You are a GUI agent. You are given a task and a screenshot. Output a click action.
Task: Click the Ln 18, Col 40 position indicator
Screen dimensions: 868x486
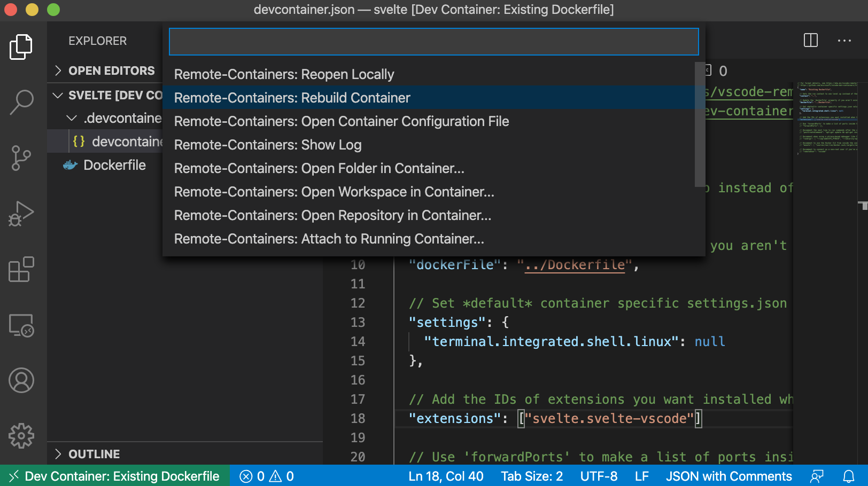tap(446, 476)
